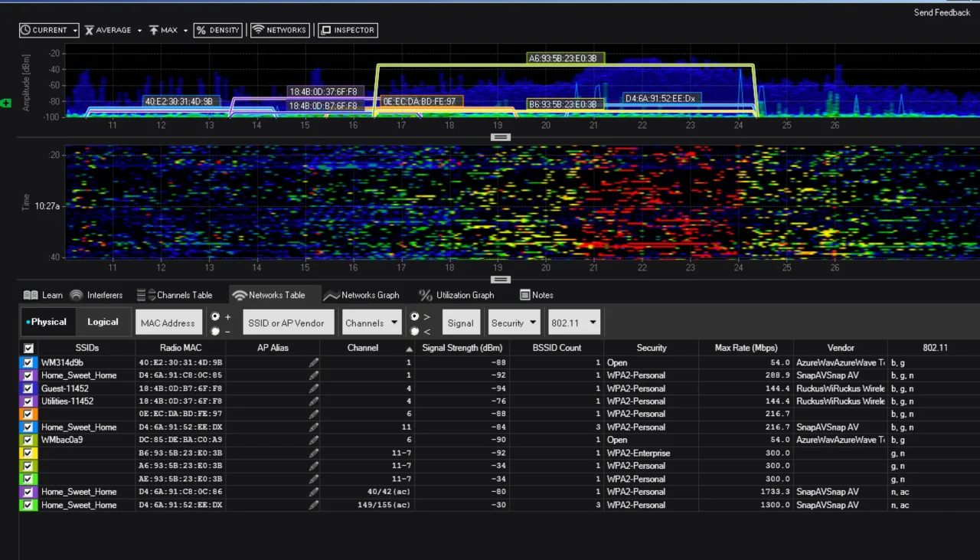The height and width of the screenshot is (560, 980).
Task: Toggle the select-all checkbox in SSIDs header
Action: (29, 348)
